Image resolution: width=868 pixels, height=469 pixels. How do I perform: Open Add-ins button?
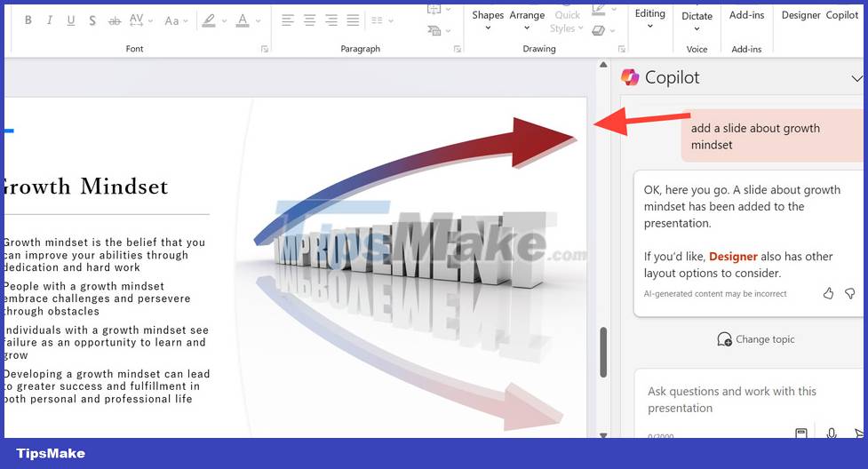tap(746, 15)
